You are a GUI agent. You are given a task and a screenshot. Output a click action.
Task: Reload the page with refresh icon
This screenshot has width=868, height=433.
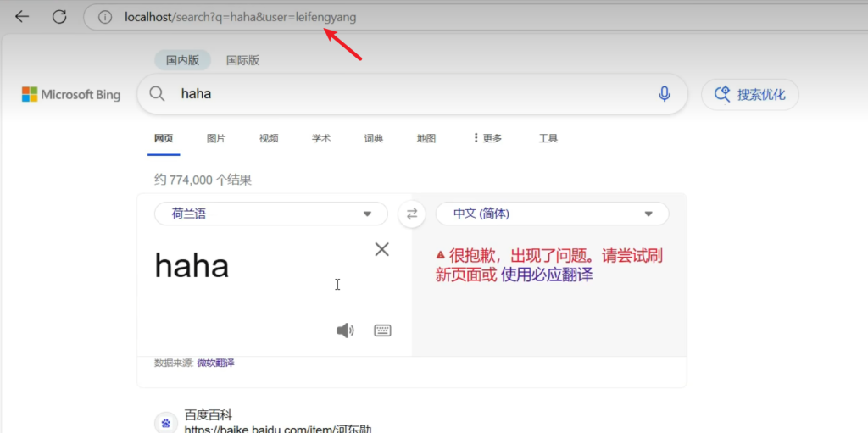(59, 17)
